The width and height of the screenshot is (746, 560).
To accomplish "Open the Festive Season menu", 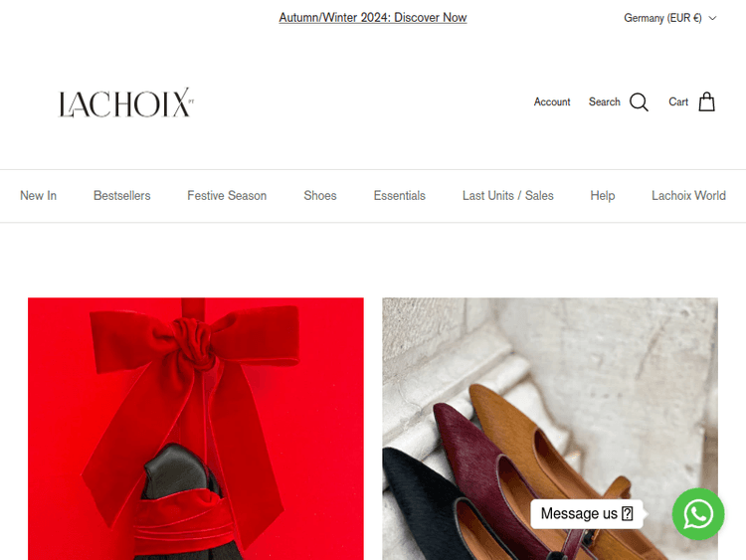I will pyautogui.click(x=227, y=196).
